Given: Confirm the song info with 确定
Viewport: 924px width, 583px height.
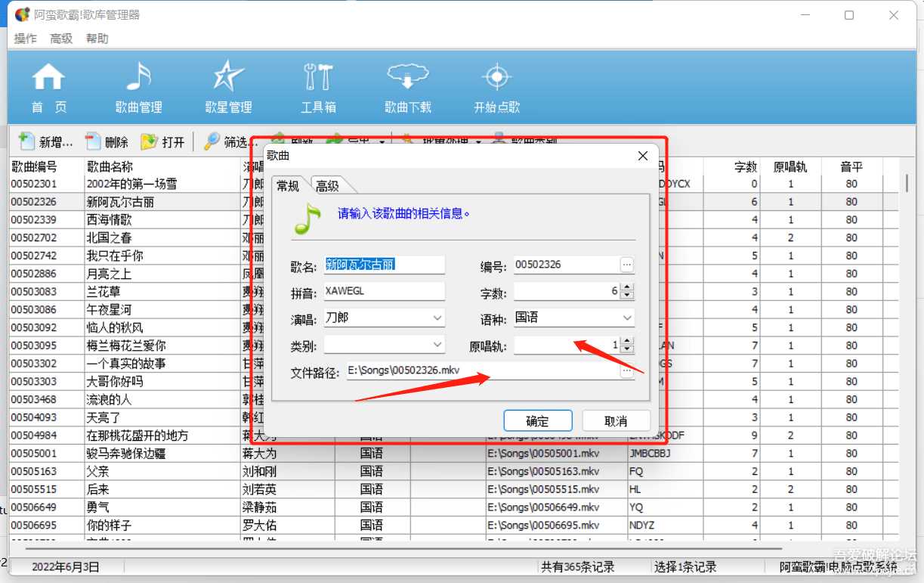Looking at the screenshot, I should [538, 420].
